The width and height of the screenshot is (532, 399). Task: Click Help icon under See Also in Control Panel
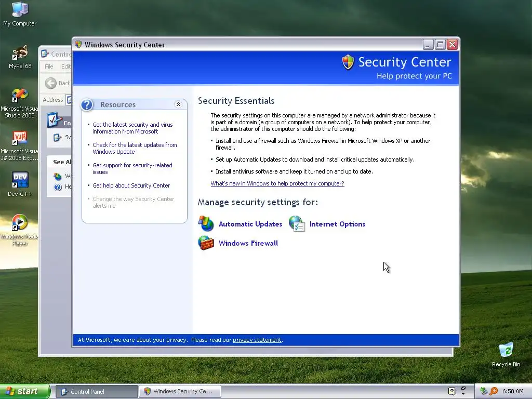[x=58, y=187]
